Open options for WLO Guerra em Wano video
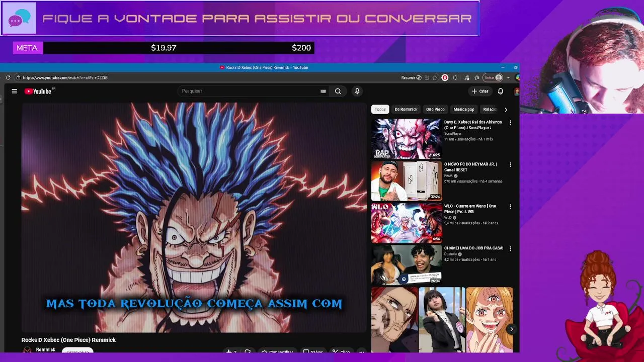This screenshot has width=644, height=362. click(510, 207)
